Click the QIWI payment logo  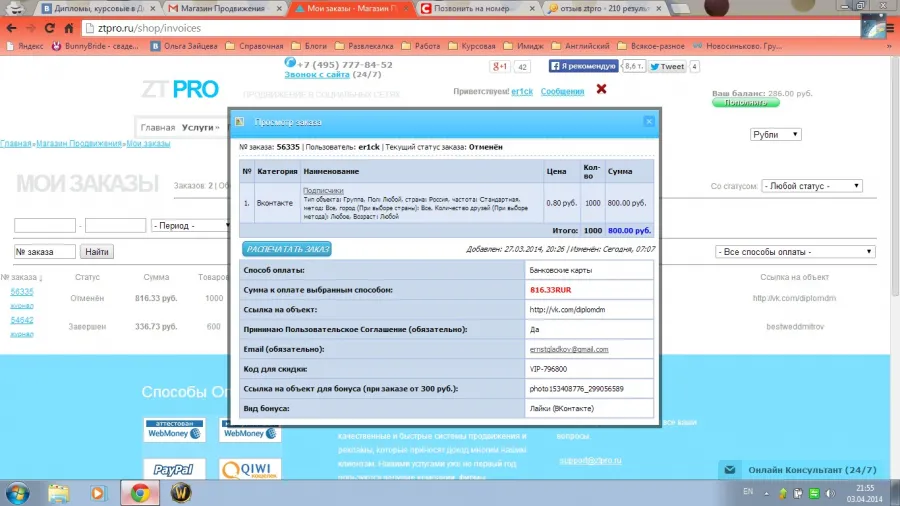[x=250, y=469]
